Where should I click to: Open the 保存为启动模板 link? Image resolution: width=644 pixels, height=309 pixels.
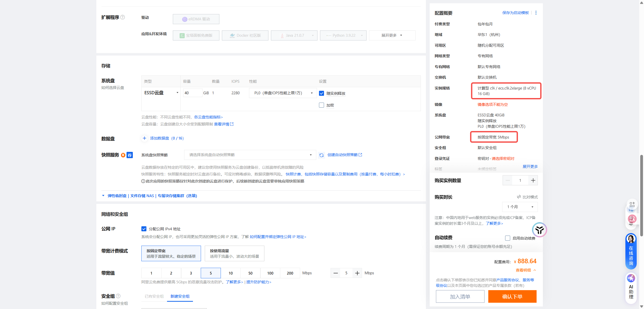point(515,13)
